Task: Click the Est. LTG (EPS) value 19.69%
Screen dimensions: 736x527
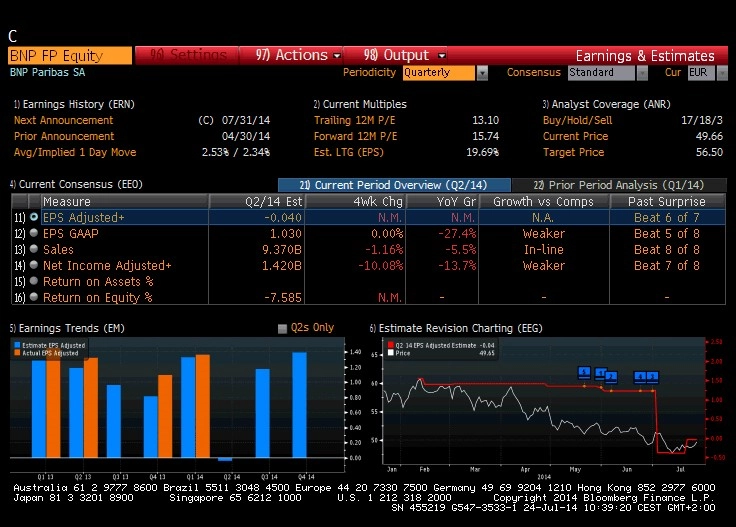Action: 482,152
